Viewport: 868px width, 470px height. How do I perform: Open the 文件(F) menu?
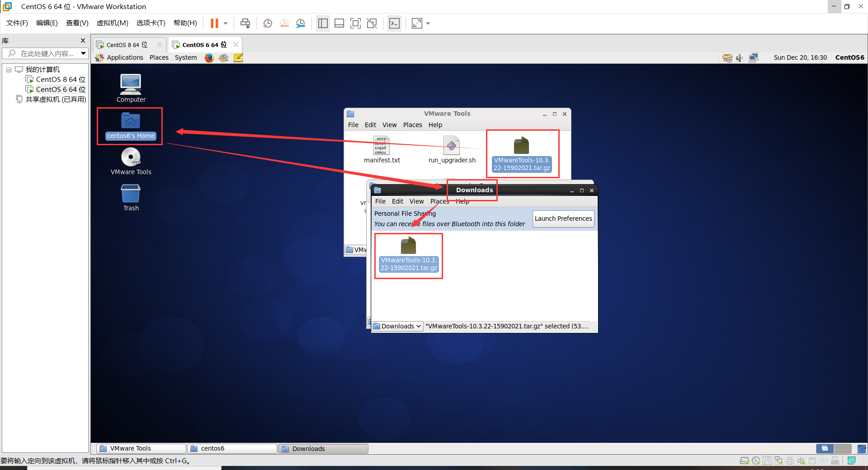pyautogui.click(x=17, y=23)
